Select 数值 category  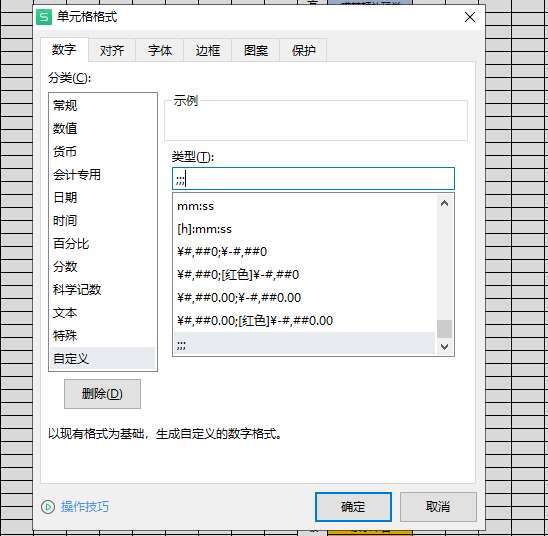103,128
